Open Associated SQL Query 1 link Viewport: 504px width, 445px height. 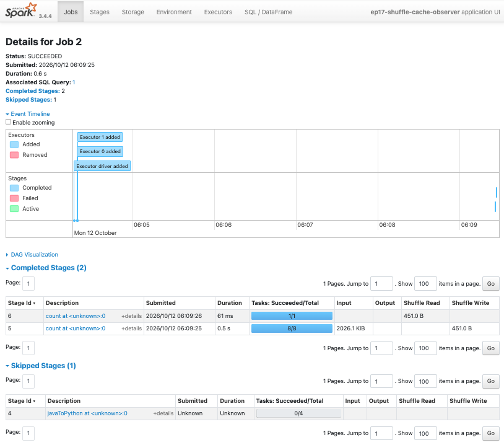click(x=74, y=82)
